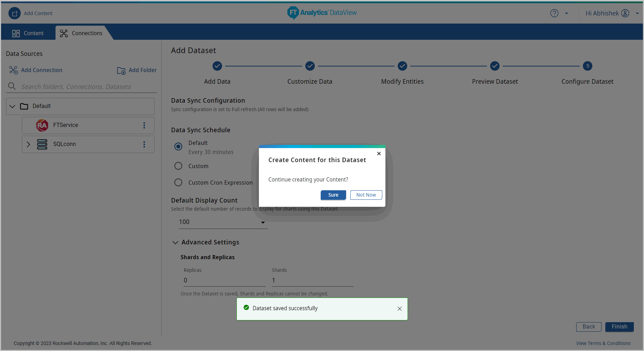Open the Connections tab

coord(82,33)
